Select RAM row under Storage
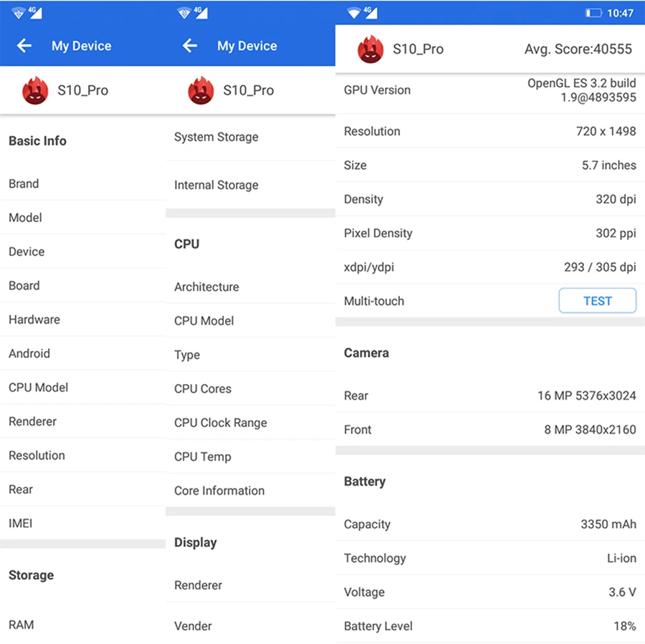The height and width of the screenshot is (644, 645). point(82,625)
